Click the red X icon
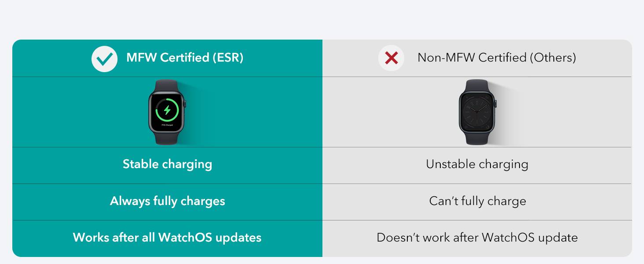This screenshot has height=264, width=644. coord(391,58)
